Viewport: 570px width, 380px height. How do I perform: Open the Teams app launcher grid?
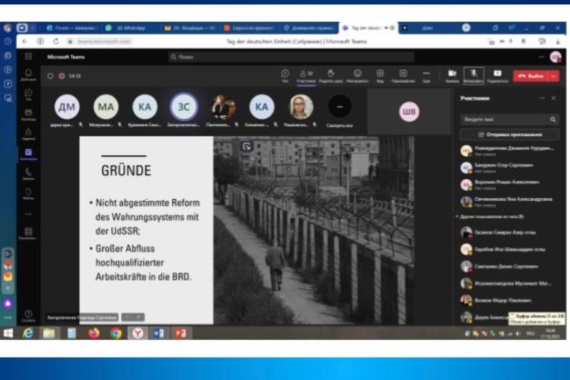[x=28, y=56]
